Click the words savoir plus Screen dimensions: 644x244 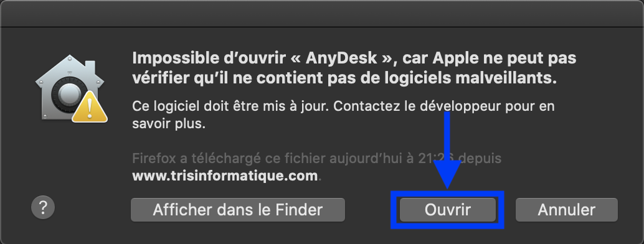pyautogui.click(x=168, y=124)
